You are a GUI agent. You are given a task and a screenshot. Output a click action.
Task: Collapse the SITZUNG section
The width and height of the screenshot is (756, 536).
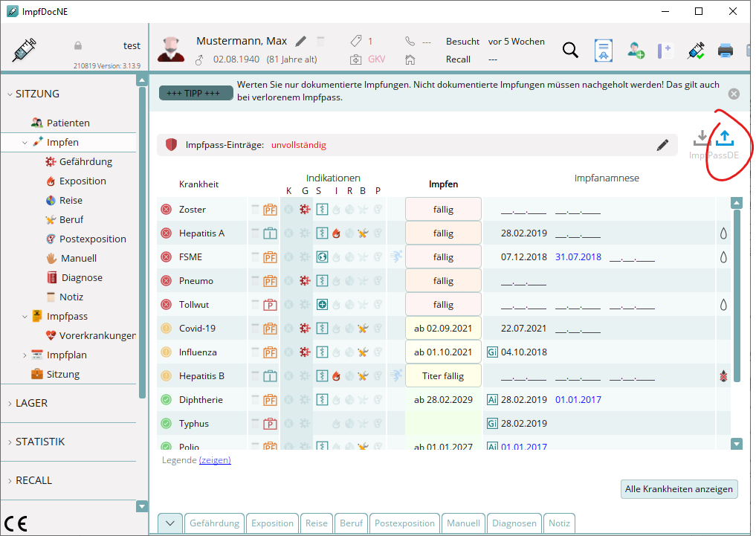coord(10,94)
